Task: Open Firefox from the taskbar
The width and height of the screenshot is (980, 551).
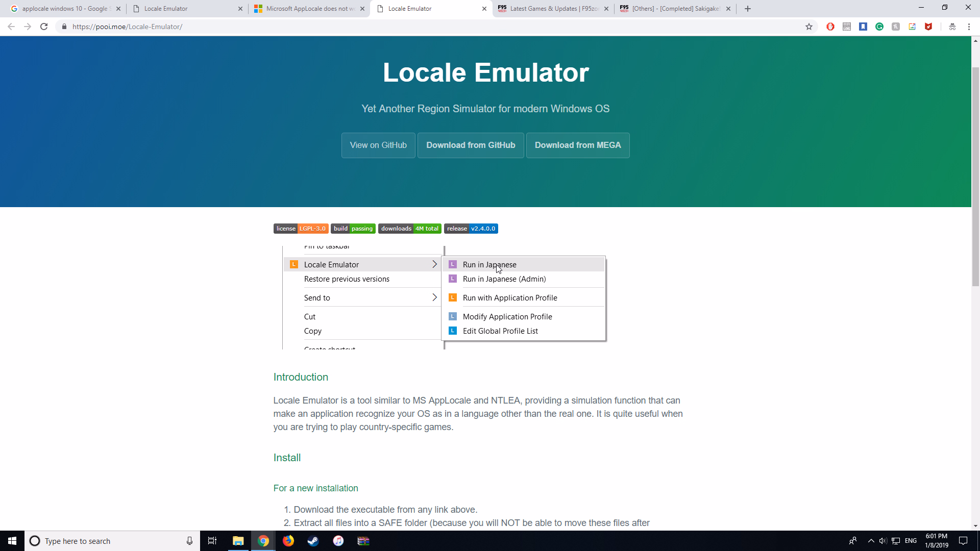Action: (x=288, y=541)
